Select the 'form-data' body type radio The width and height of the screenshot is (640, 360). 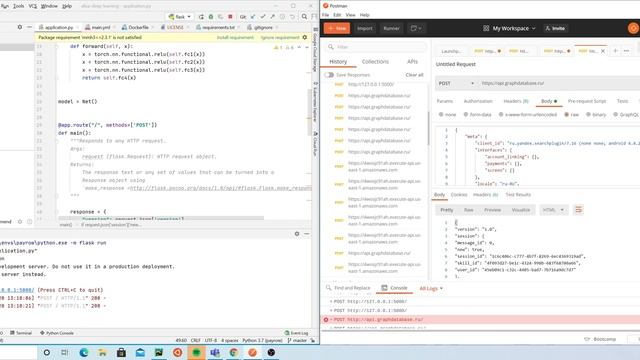466,115
